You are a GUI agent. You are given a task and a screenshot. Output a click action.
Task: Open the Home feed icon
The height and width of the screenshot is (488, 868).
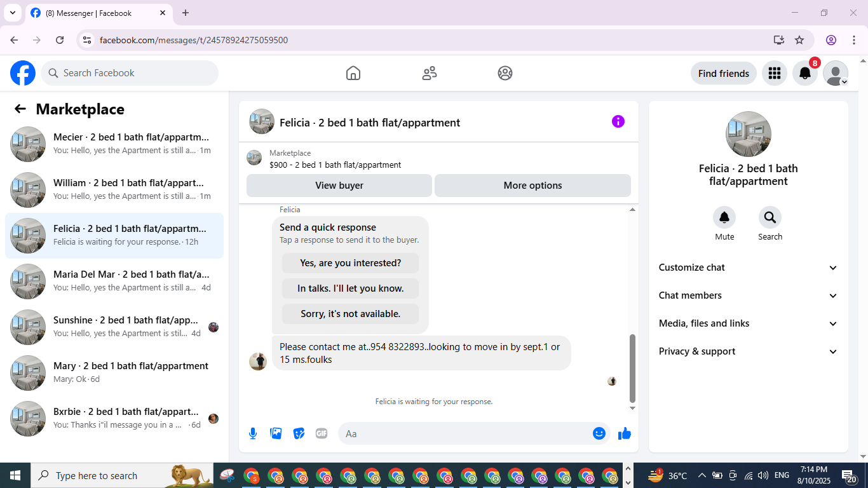pos(353,73)
